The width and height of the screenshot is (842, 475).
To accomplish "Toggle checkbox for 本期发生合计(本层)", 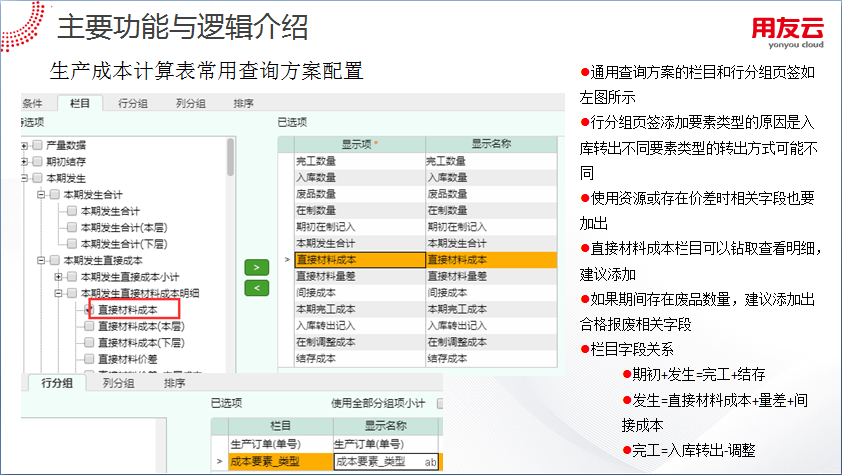I will (x=72, y=227).
